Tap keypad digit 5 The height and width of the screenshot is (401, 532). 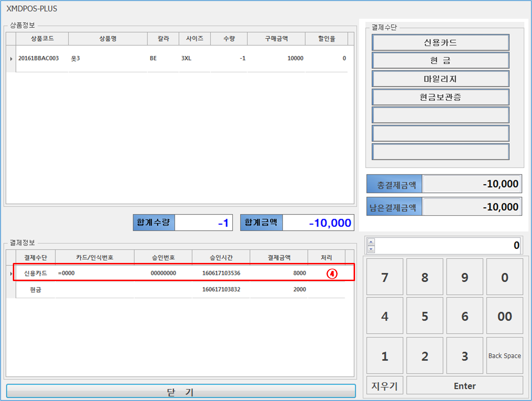pyautogui.click(x=425, y=316)
